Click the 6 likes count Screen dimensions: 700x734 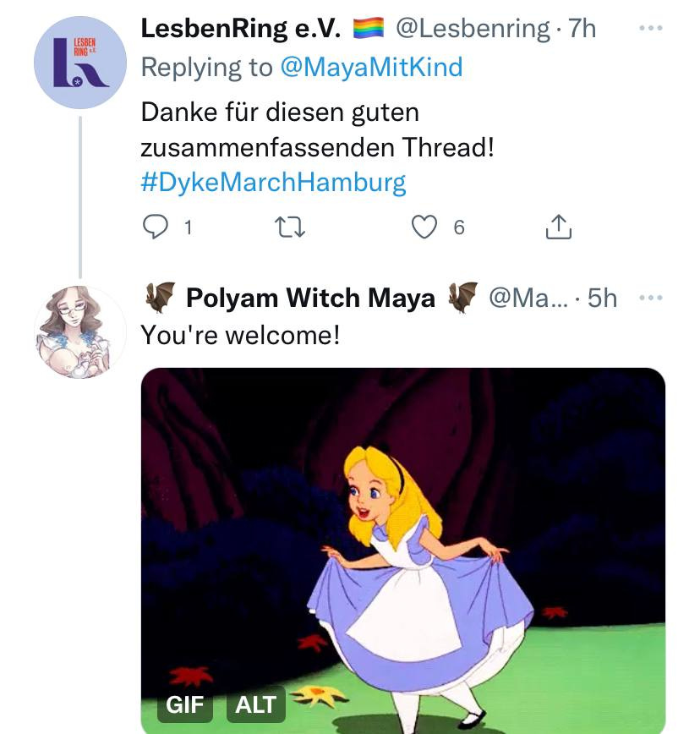point(459,227)
